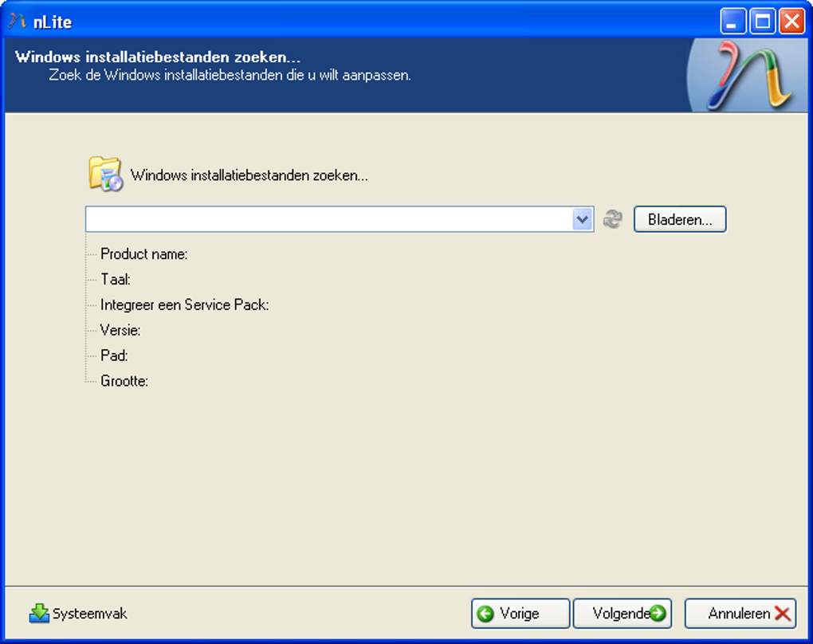The height and width of the screenshot is (644, 813).
Task: Minimize nLite to the Systeemvak
Action: [x=78, y=614]
